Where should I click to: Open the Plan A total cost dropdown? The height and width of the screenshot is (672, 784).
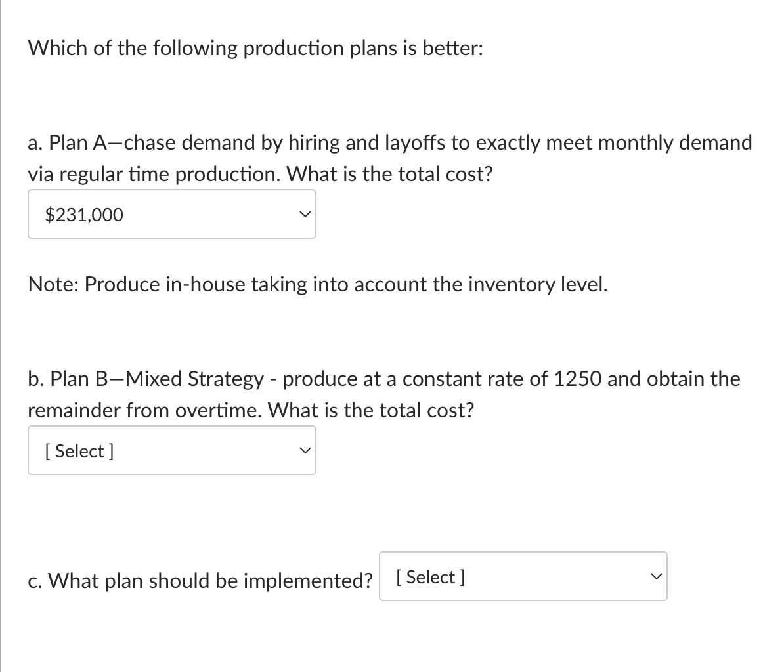click(x=171, y=215)
